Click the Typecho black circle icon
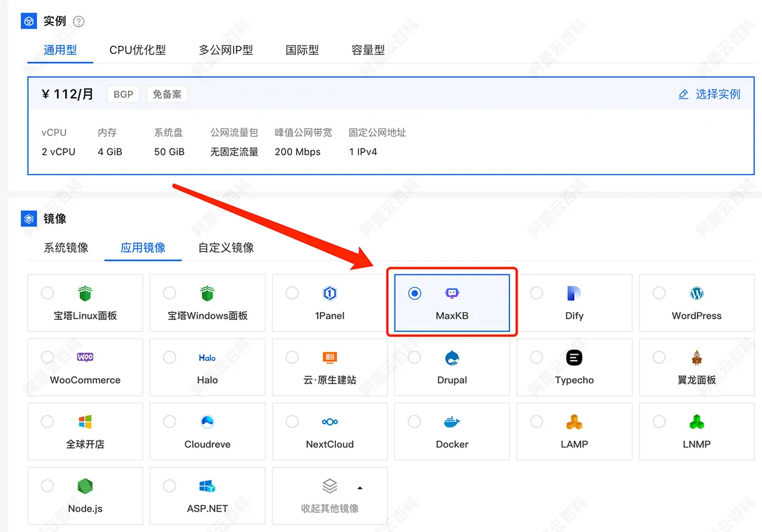The width and height of the screenshot is (762, 532). click(574, 357)
